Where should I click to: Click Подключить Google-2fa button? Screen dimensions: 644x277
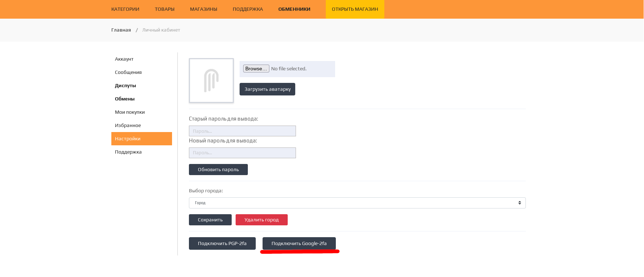pos(299,243)
